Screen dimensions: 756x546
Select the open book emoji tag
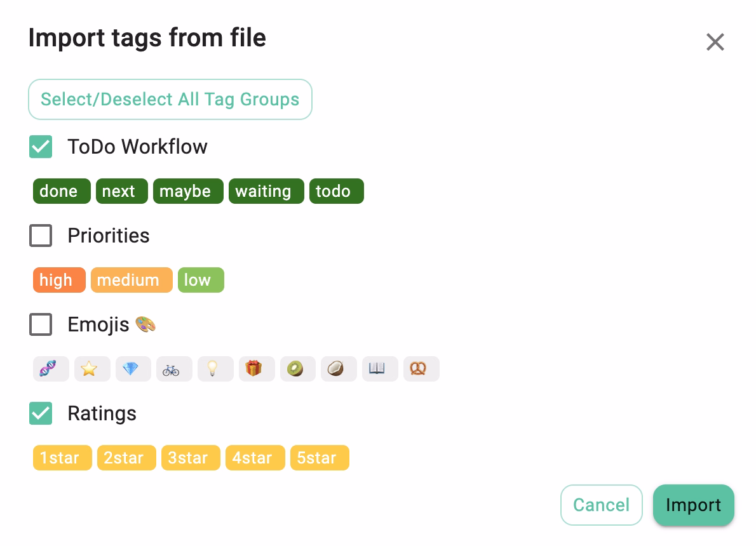(380, 369)
